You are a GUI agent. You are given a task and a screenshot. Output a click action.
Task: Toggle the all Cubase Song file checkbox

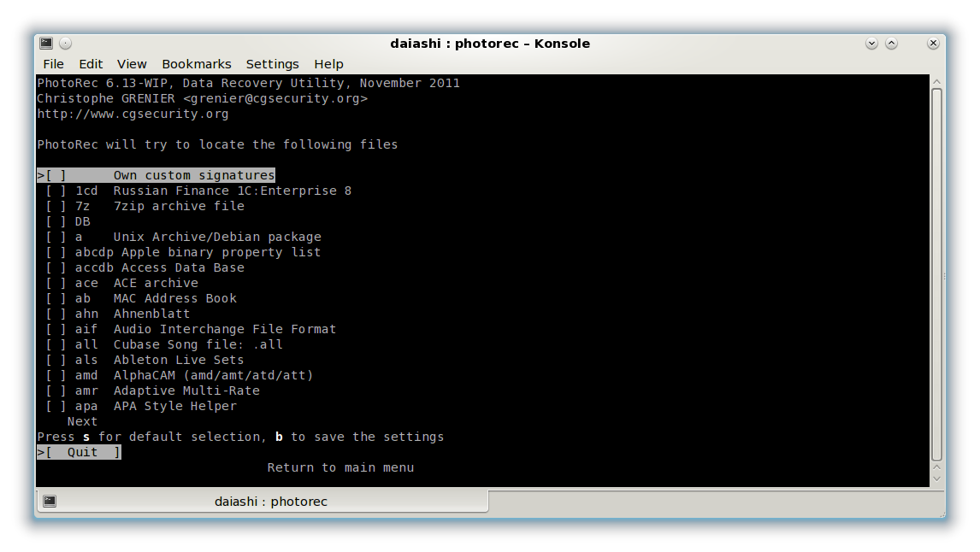click(x=56, y=344)
